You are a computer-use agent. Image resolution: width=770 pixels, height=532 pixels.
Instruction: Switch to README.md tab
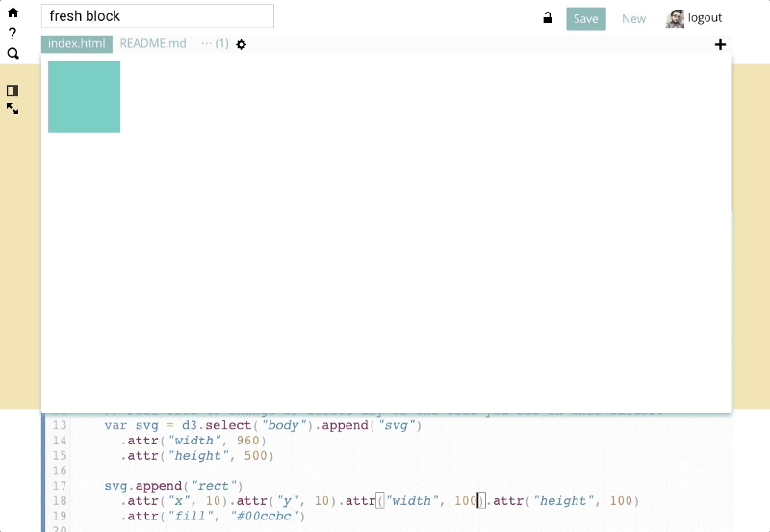[x=153, y=43]
